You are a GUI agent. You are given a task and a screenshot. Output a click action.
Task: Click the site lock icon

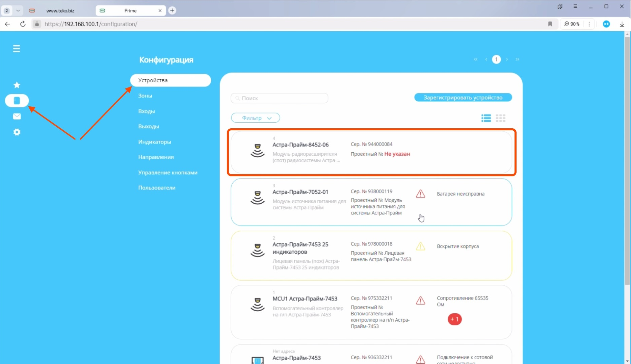[x=37, y=24]
